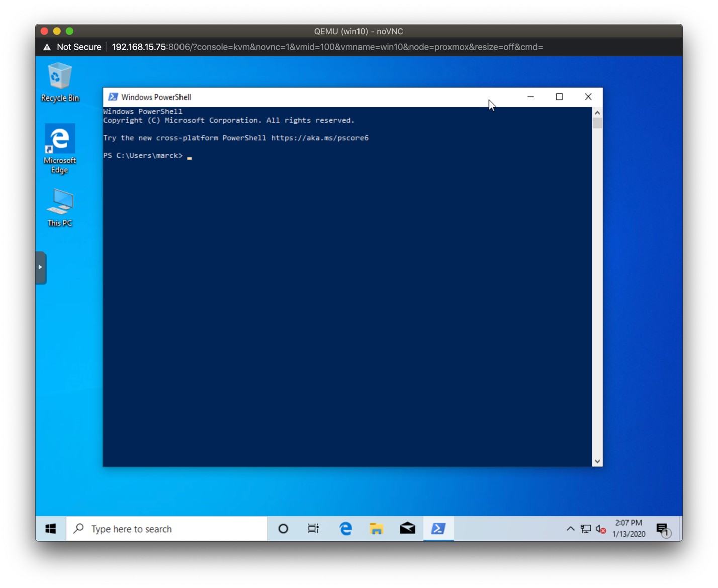Open the network status tray icon

point(586,529)
